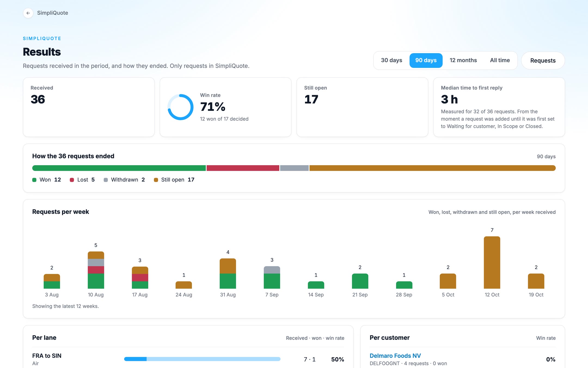The height and width of the screenshot is (368, 588).
Task: Switch to the 12 months period
Action: [x=463, y=60]
